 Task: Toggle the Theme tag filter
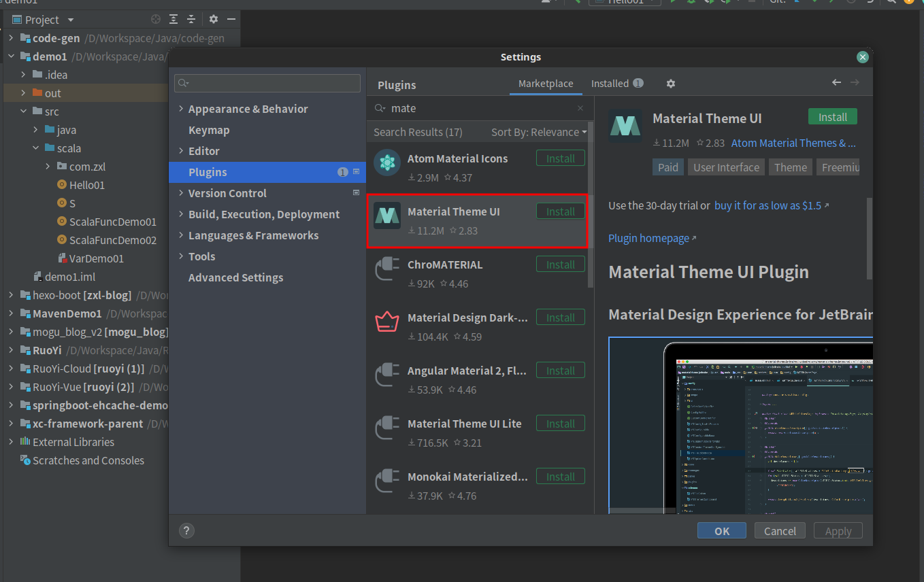[790, 167]
